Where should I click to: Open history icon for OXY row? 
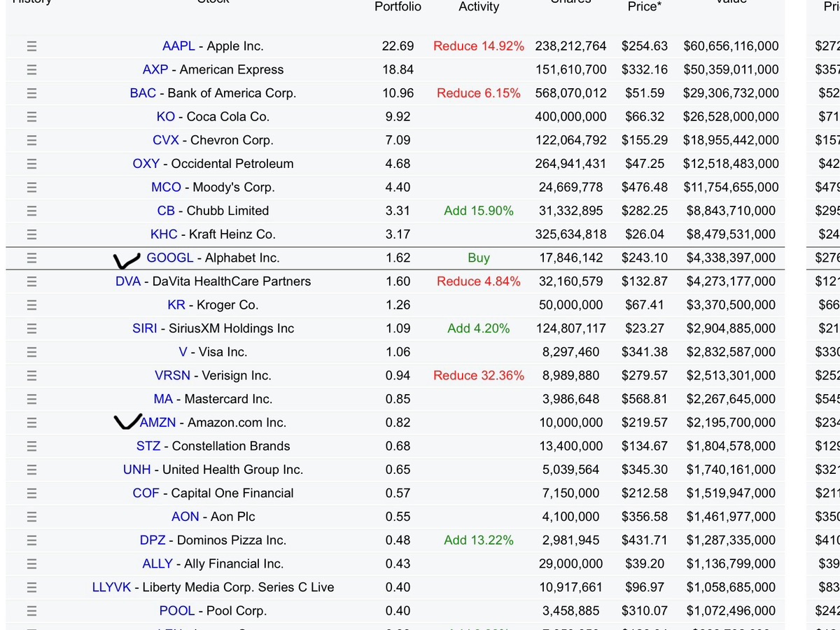click(31, 164)
